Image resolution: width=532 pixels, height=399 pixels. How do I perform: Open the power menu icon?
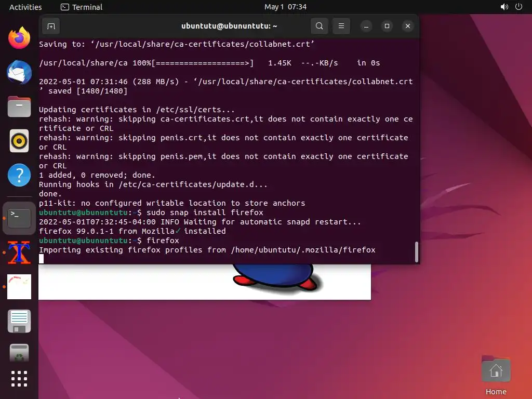(x=518, y=7)
